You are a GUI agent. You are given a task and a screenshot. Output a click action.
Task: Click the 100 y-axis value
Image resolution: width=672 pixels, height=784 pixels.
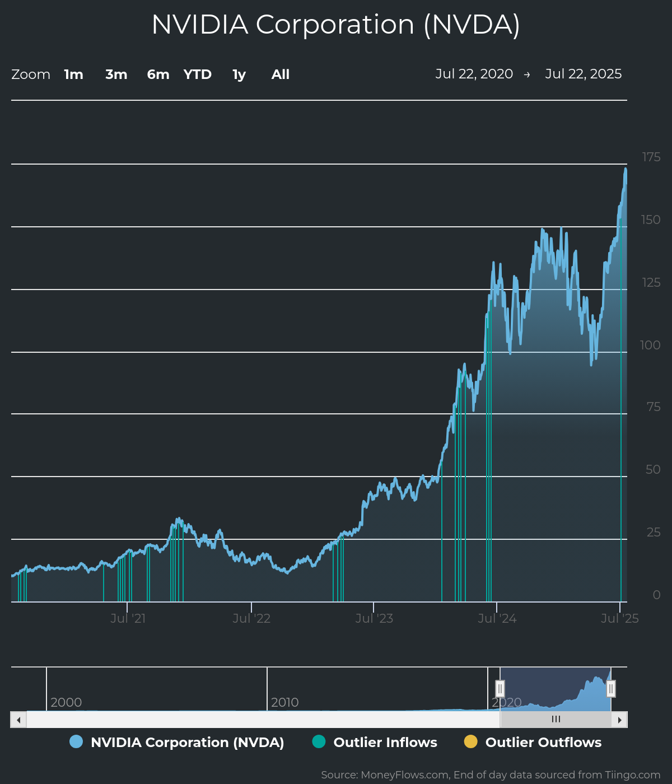coord(651,346)
